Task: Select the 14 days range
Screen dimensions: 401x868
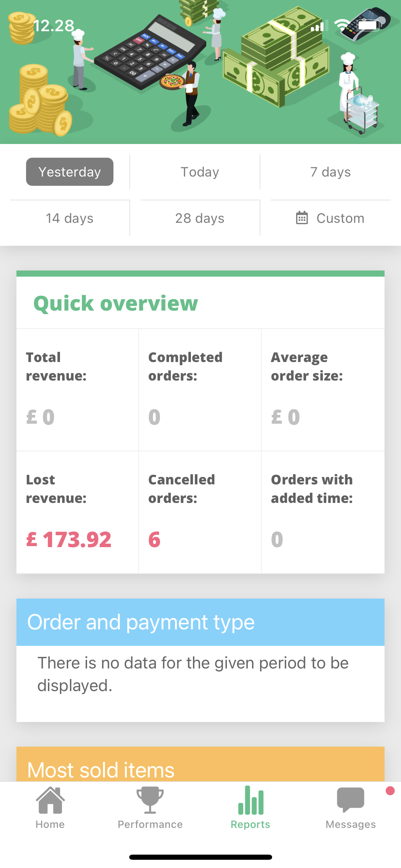Action: pos(70,218)
